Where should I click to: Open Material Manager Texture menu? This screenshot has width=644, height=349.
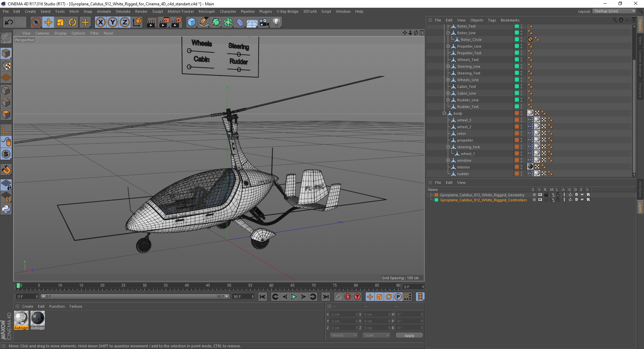pos(75,306)
